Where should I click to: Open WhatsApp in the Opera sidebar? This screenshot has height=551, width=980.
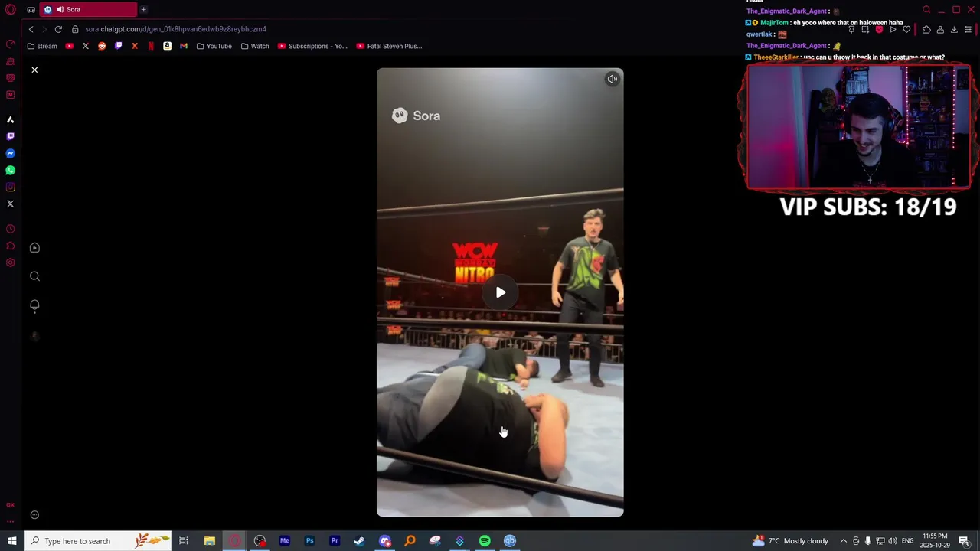coord(11,171)
